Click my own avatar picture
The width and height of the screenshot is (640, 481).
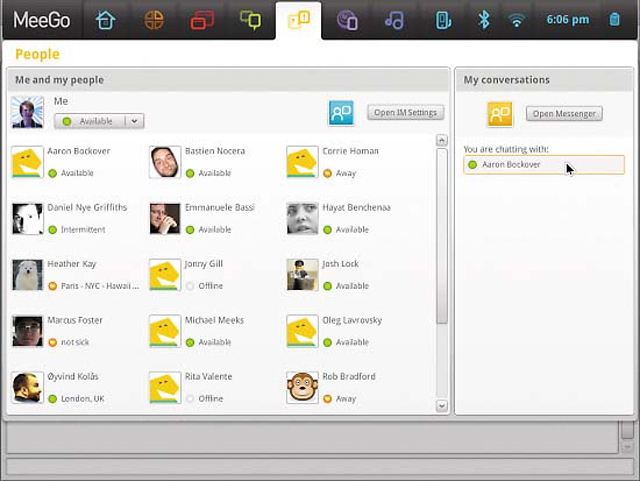(27, 112)
